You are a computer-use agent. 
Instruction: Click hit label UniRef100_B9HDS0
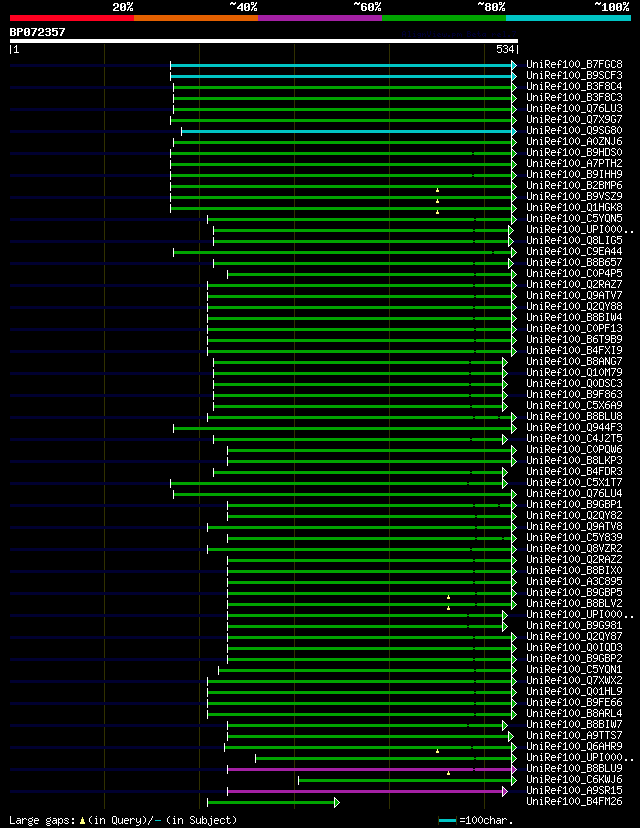pyautogui.click(x=574, y=153)
